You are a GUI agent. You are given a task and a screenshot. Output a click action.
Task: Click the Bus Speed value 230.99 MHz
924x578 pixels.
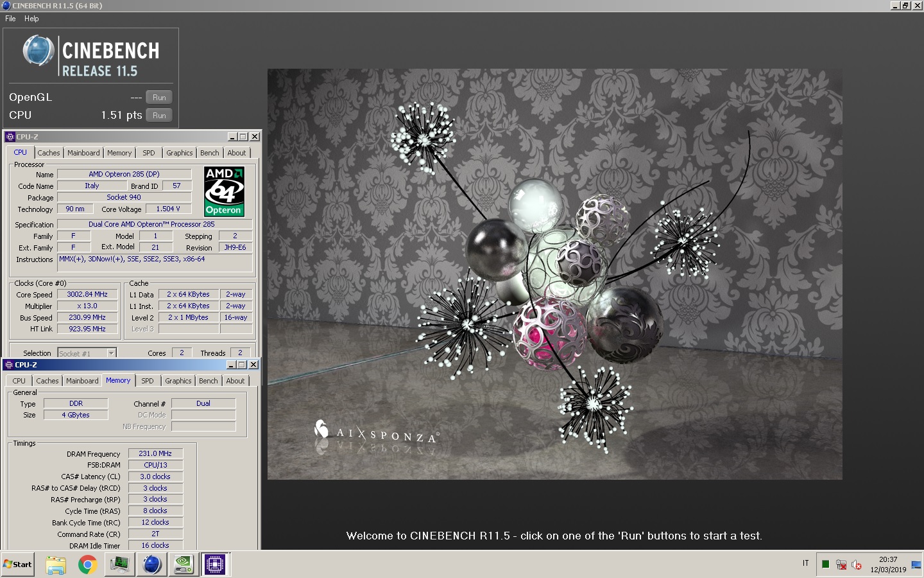[87, 317]
